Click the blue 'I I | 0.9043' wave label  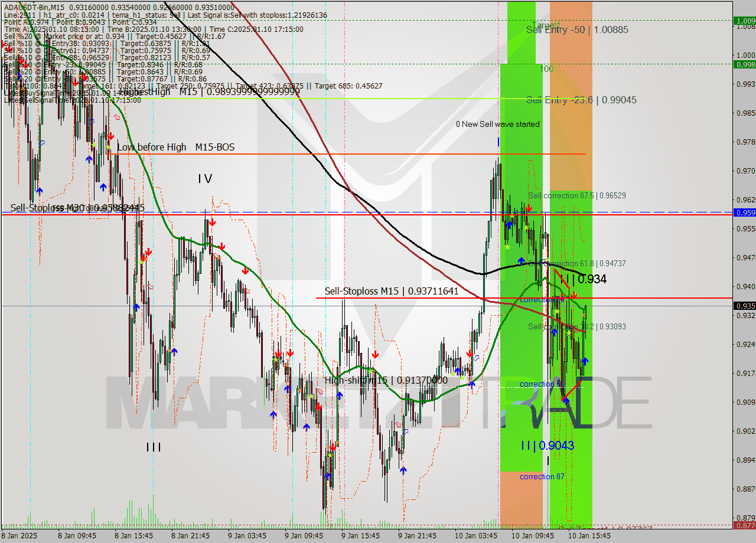point(548,446)
